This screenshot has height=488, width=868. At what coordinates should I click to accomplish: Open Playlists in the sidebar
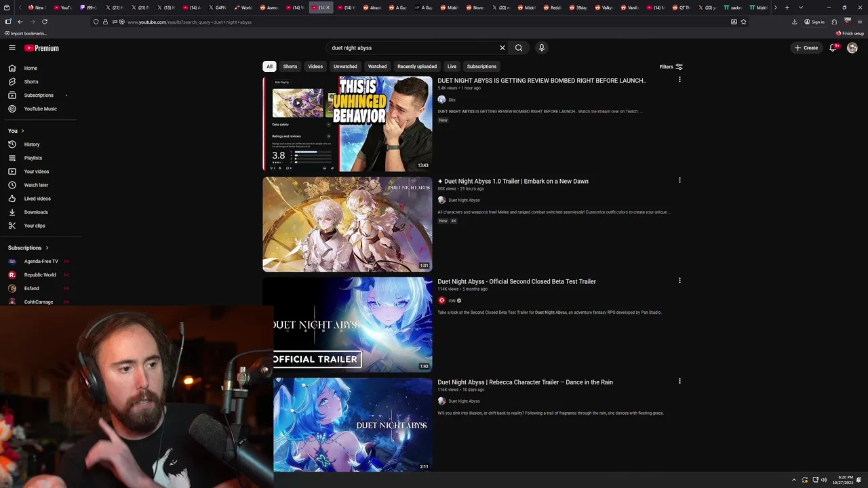click(33, 158)
